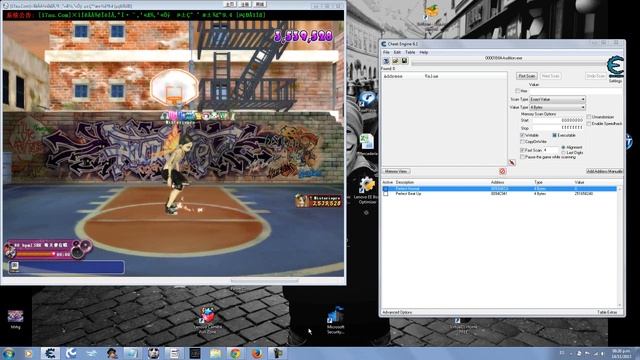This screenshot has width=640, height=360.
Task: Activate the Perfect Beat Up entry checkbox
Action: (x=386, y=194)
